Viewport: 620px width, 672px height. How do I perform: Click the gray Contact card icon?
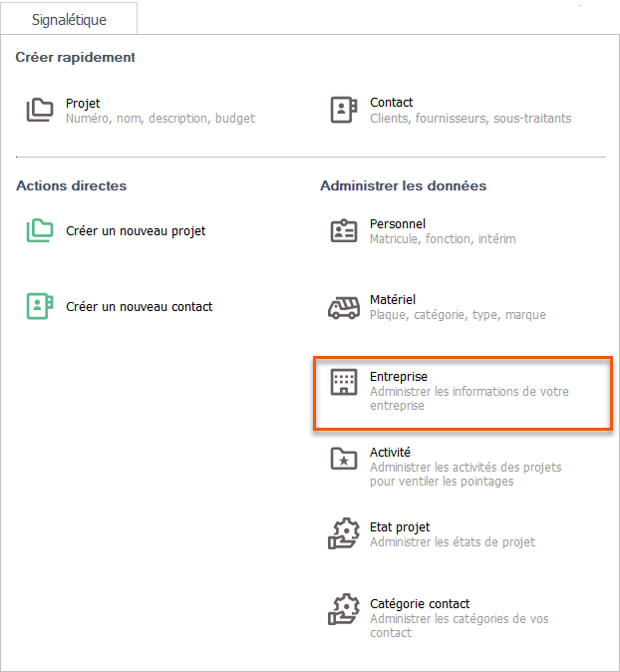pyautogui.click(x=343, y=110)
